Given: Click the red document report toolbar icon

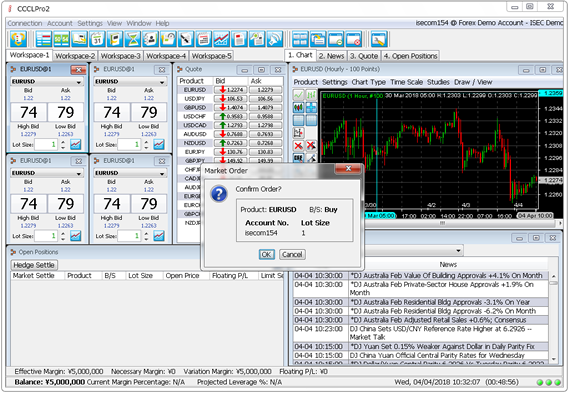Looking at the screenshot, I should pos(239,39).
